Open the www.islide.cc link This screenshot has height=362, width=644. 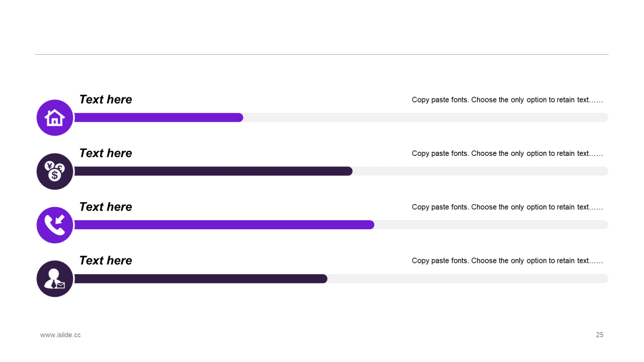click(x=60, y=335)
